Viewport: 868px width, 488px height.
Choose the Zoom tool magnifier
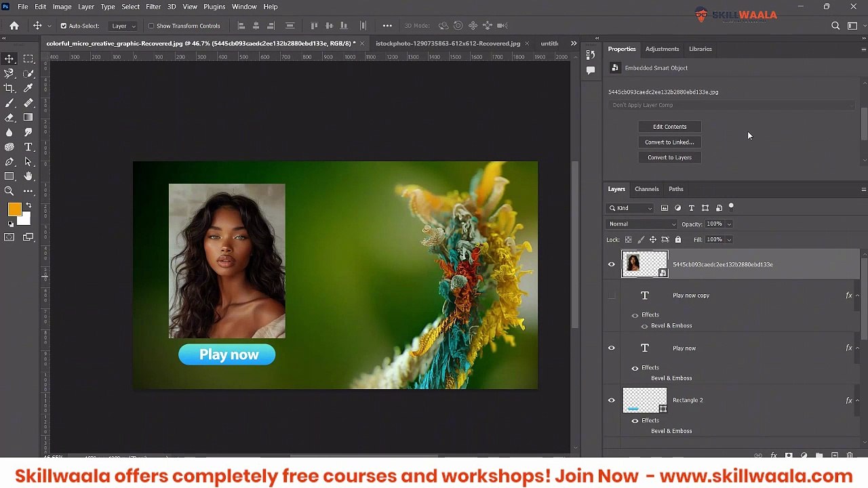9,191
